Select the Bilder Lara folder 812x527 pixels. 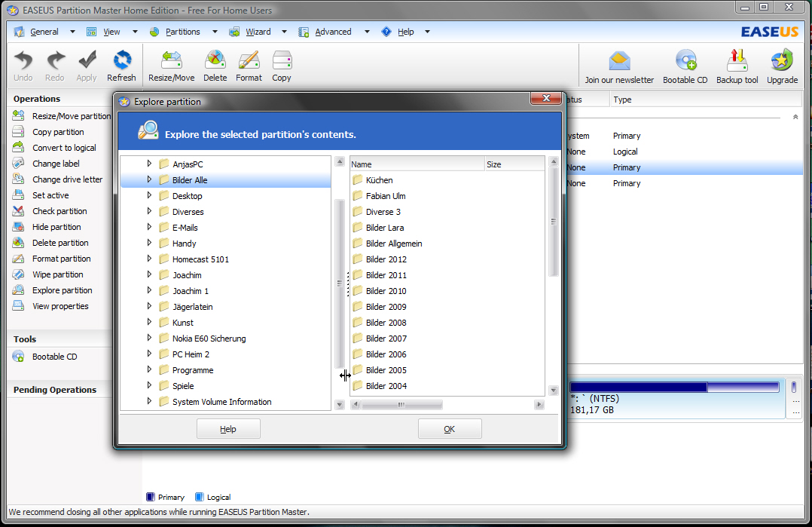(385, 228)
